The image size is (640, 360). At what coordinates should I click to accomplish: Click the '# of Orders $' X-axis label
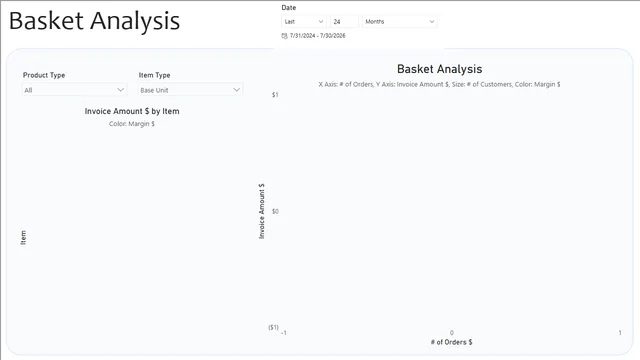(451, 342)
